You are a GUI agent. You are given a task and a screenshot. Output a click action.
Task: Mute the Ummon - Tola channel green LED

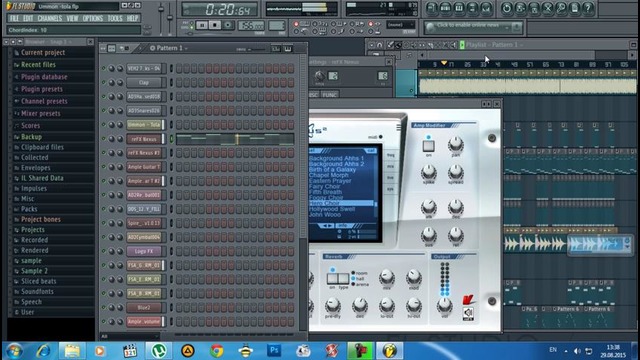(x=103, y=124)
